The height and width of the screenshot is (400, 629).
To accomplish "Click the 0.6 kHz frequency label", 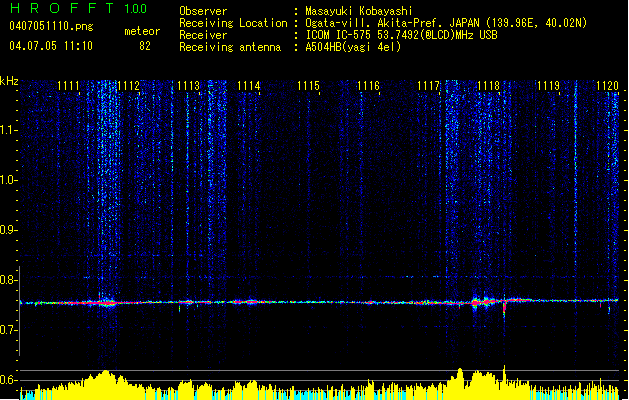I will 8,380.
